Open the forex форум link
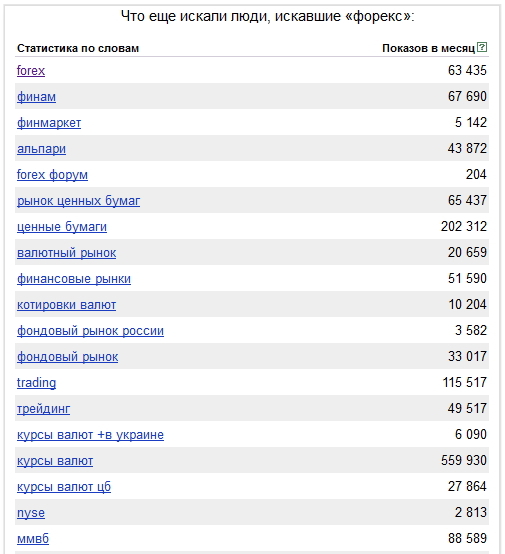The image size is (505, 554). (x=52, y=175)
